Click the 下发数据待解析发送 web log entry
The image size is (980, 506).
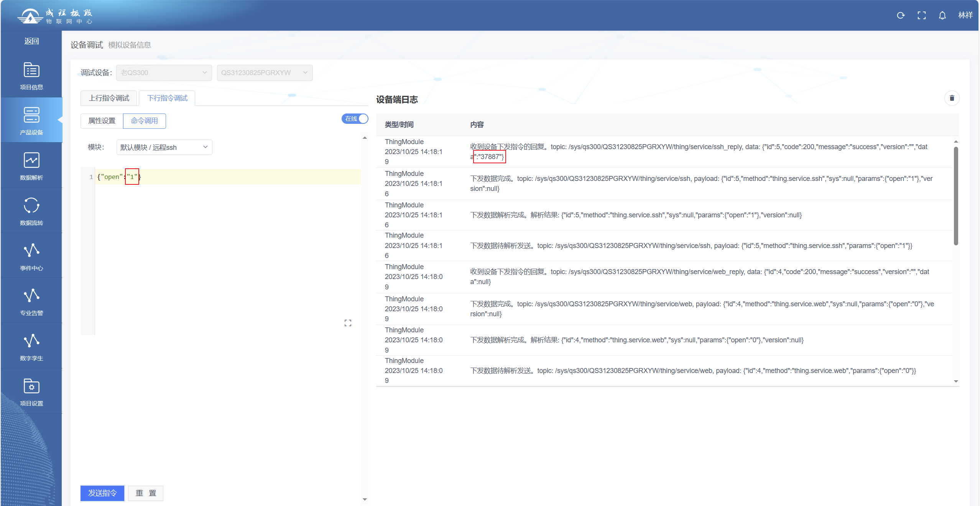click(x=664, y=371)
